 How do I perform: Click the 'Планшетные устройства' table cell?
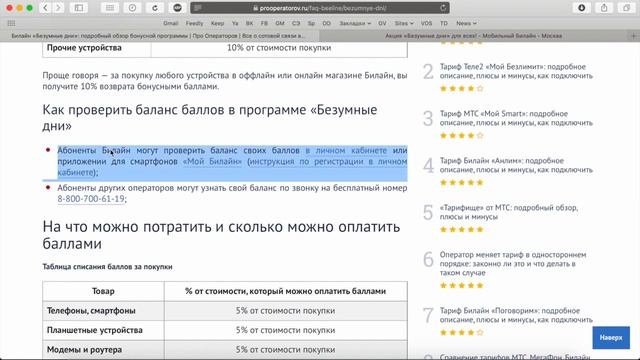tap(103, 330)
